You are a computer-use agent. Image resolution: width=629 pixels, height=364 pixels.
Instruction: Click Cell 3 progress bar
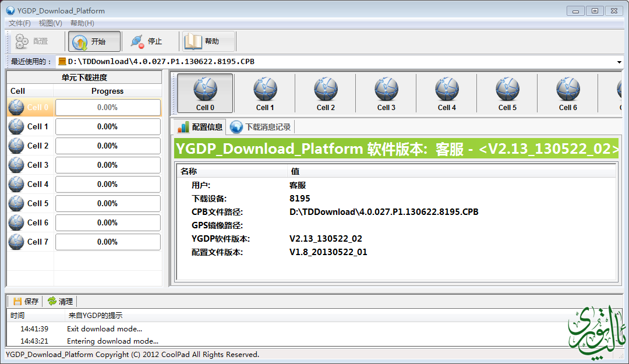pyautogui.click(x=108, y=165)
